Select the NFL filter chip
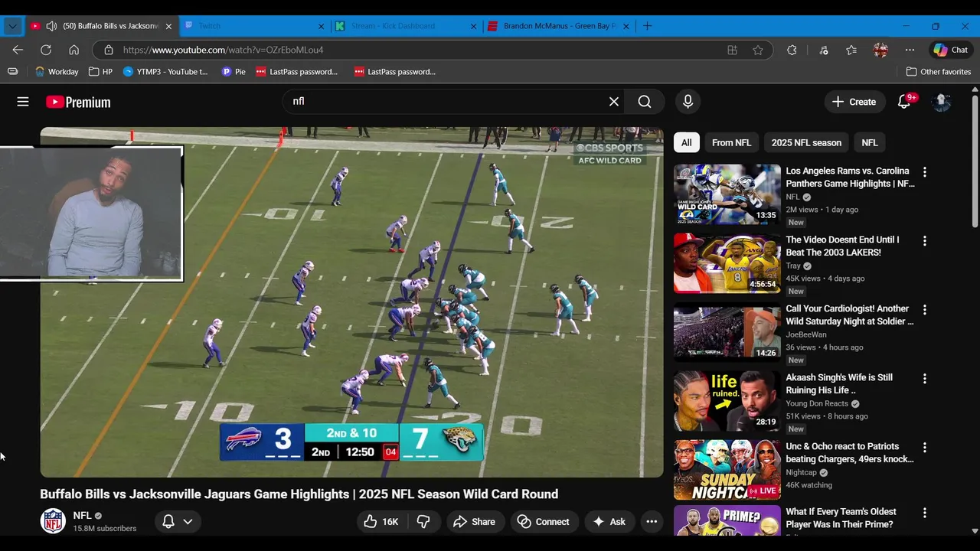This screenshot has width=980, height=551. (x=870, y=142)
